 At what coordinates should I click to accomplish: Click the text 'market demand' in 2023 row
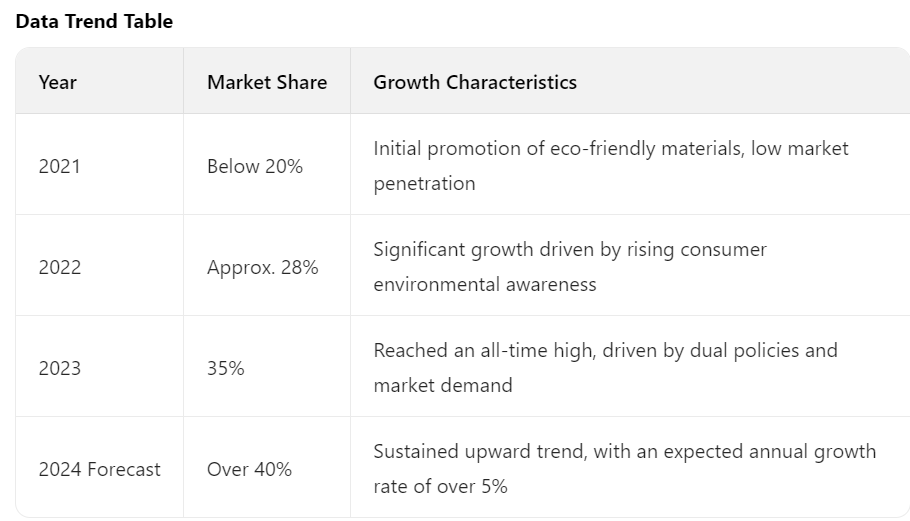[443, 385]
